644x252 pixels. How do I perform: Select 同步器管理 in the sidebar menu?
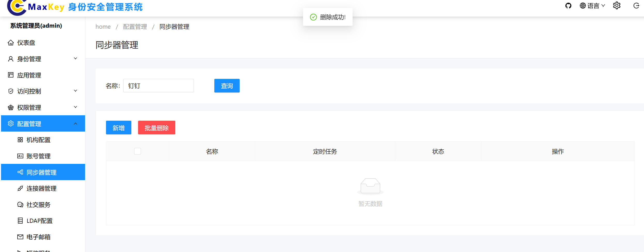tap(41, 172)
